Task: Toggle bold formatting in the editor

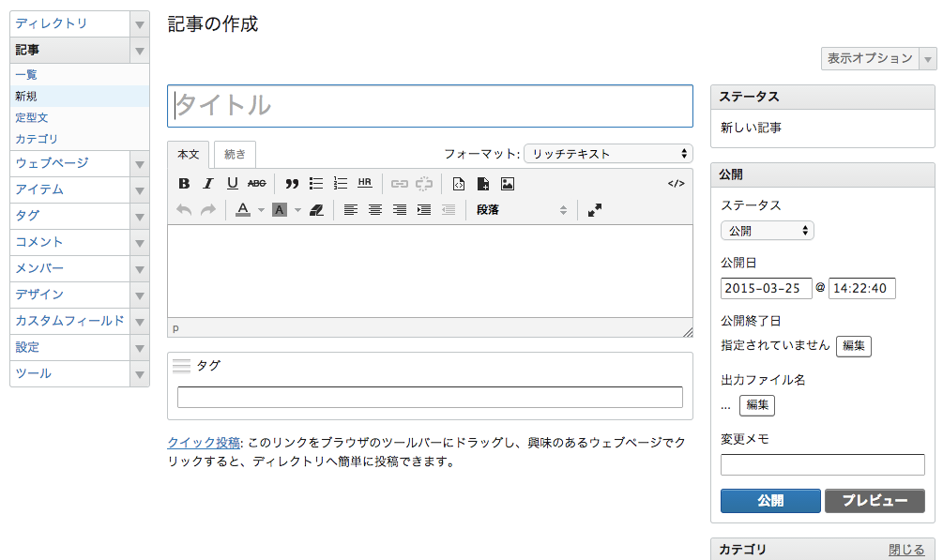Action: click(184, 184)
